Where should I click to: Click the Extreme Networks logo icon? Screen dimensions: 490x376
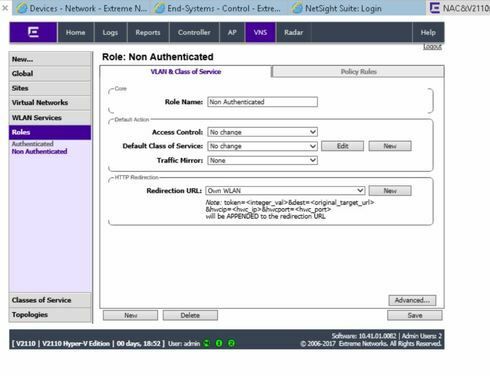tap(33, 32)
